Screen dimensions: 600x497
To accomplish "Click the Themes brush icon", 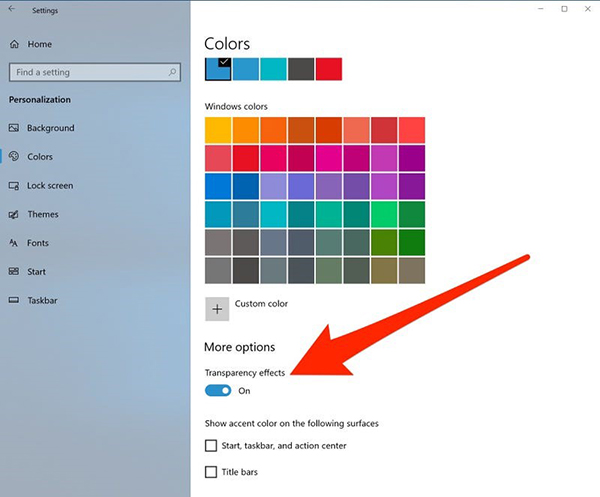I will click(14, 214).
